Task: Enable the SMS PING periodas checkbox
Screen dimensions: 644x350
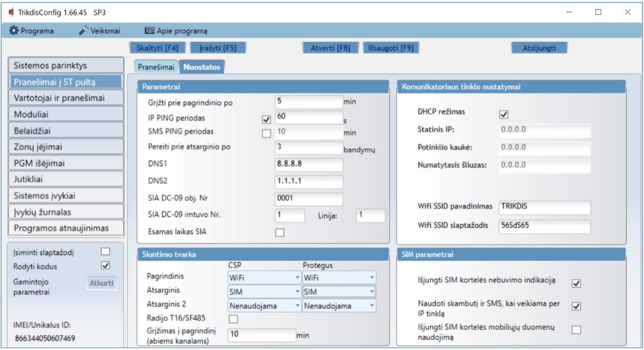Action: click(266, 133)
